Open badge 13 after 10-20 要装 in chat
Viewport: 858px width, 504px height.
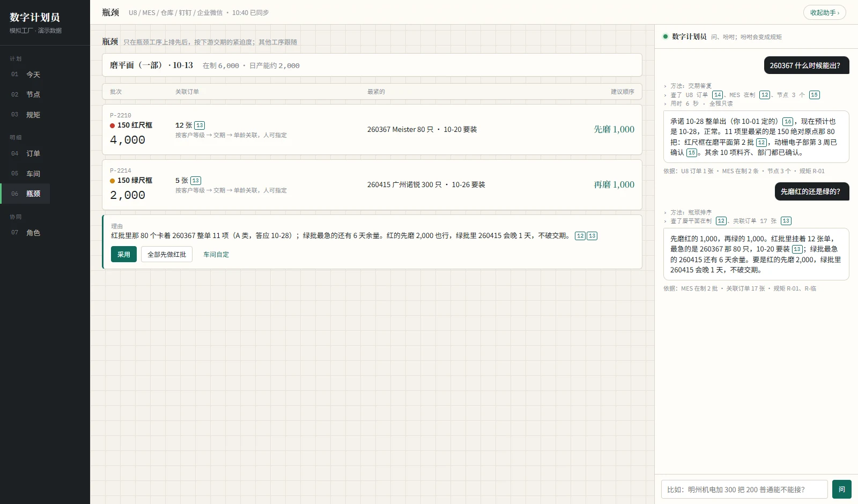(797, 249)
